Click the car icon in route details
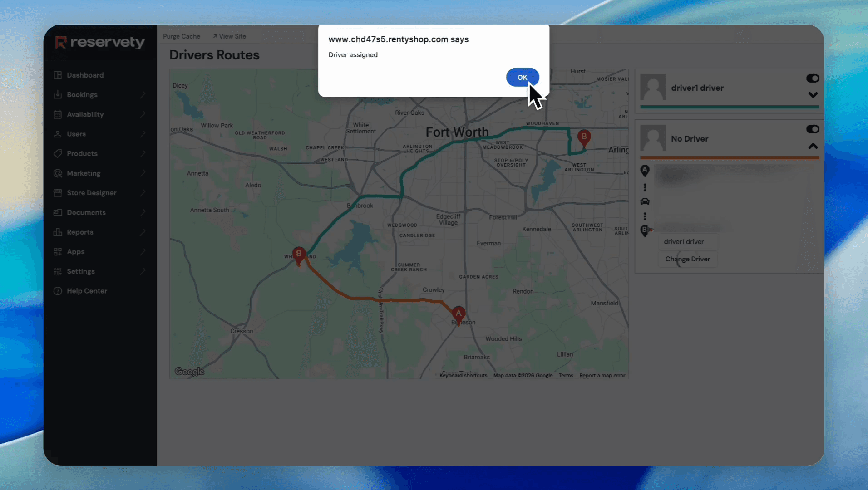The height and width of the screenshot is (490, 868). point(645,201)
